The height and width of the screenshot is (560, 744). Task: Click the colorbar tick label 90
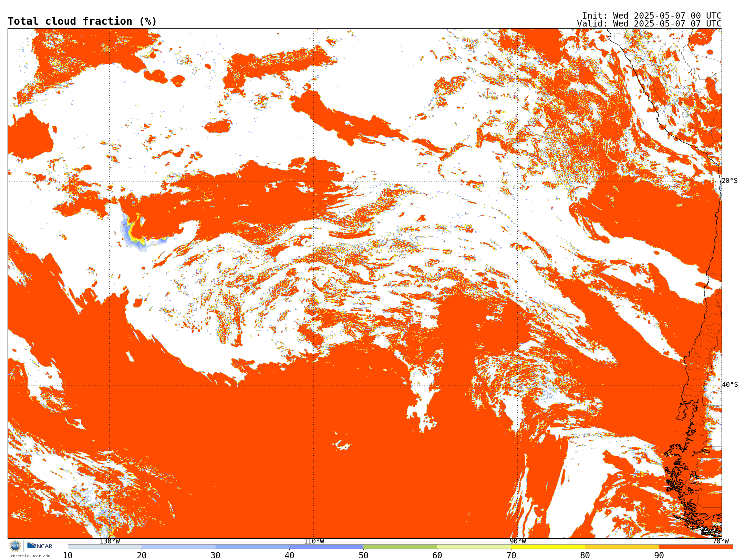[x=659, y=555]
